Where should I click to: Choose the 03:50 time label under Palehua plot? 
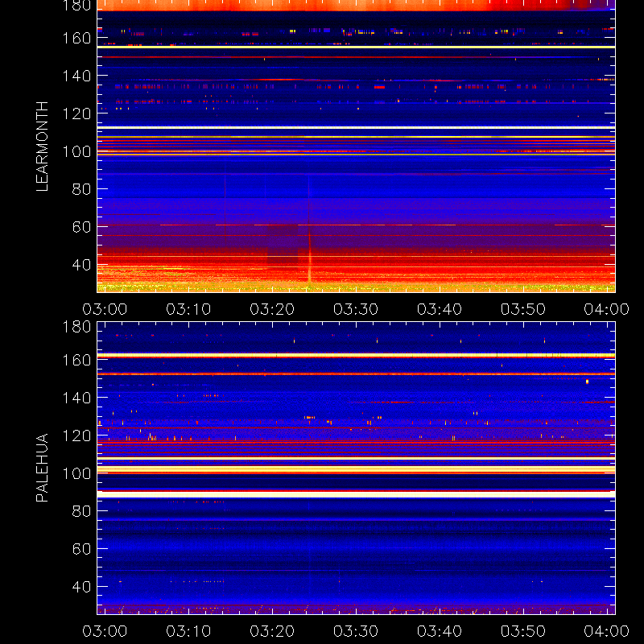point(522,631)
